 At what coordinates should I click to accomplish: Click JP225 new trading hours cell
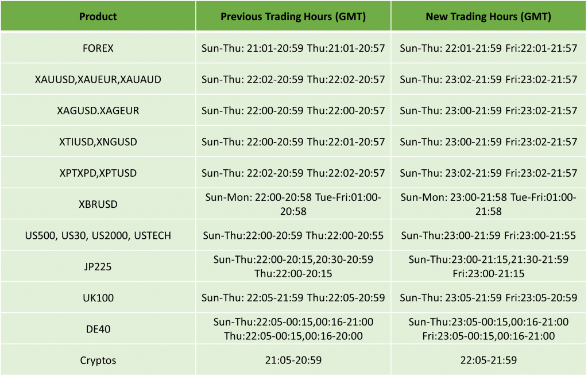(x=488, y=266)
